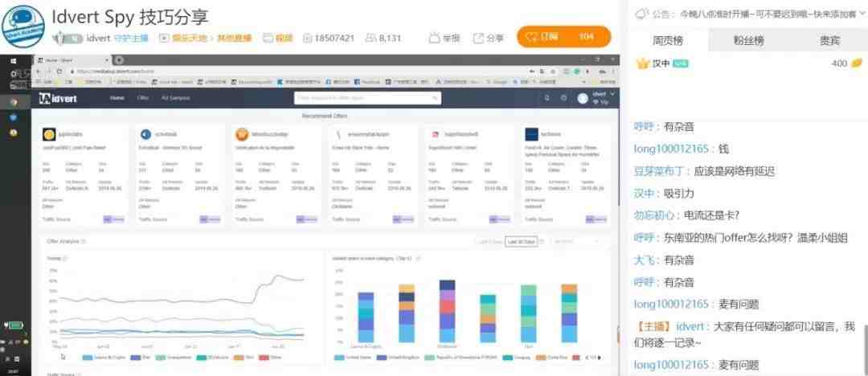
Task: Open the 举报 report icon
Action: click(435, 39)
